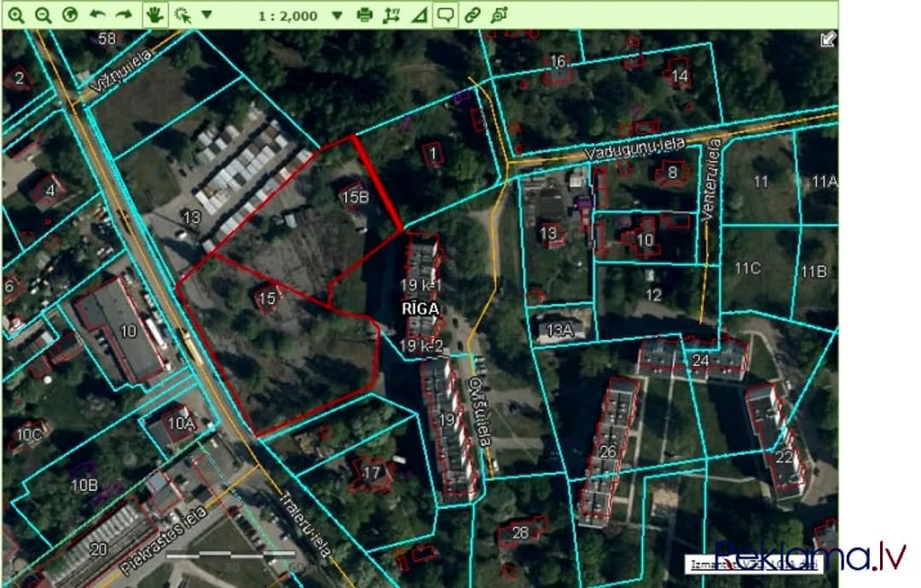Screen dimensions: 921x588
Task: Open the coordinates XY tool
Action: pyautogui.click(x=391, y=14)
